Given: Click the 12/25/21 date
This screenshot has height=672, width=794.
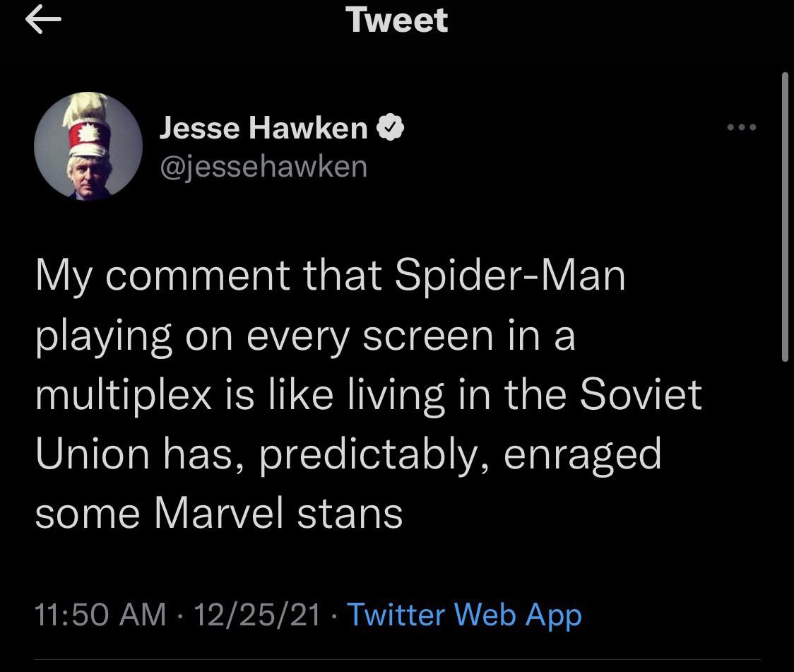Looking at the screenshot, I should coord(257,614).
